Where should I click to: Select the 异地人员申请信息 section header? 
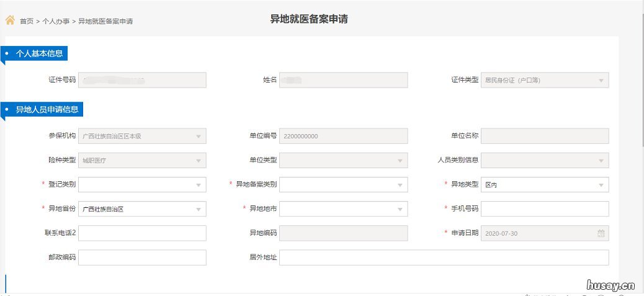click(47, 110)
